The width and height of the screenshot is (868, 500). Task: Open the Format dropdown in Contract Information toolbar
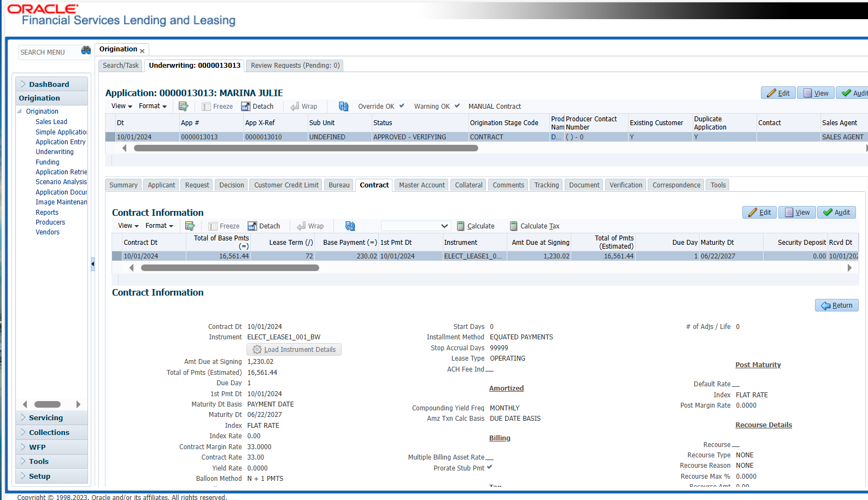click(159, 226)
